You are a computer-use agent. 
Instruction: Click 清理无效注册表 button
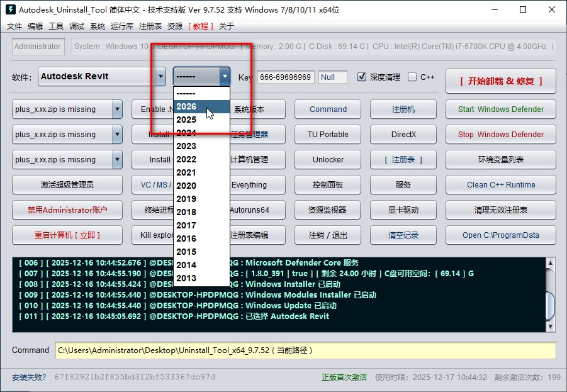coord(500,210)
